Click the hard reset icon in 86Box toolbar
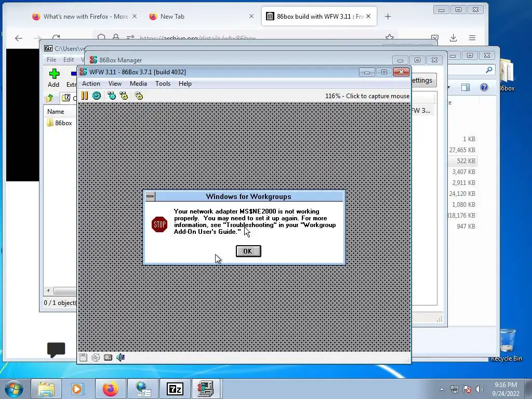Screen dimensions: 532x399 tap(97, 96)
